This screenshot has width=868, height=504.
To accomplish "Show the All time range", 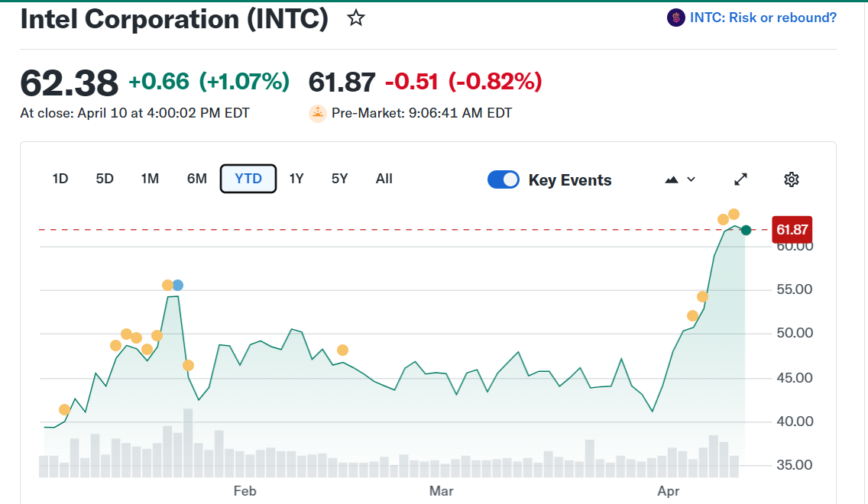I will (384, 179).
